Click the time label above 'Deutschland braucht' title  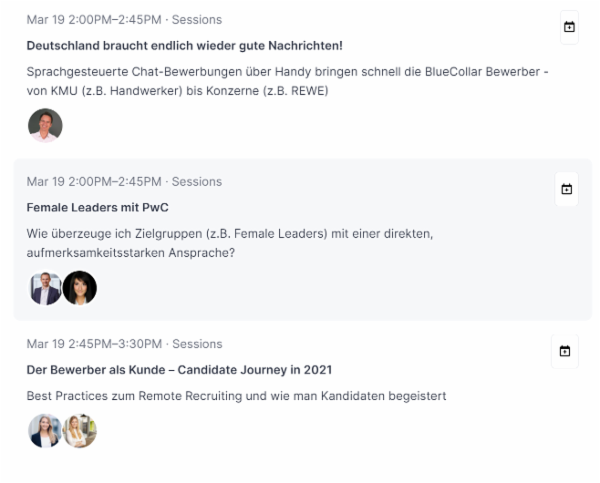click(94, 20)
